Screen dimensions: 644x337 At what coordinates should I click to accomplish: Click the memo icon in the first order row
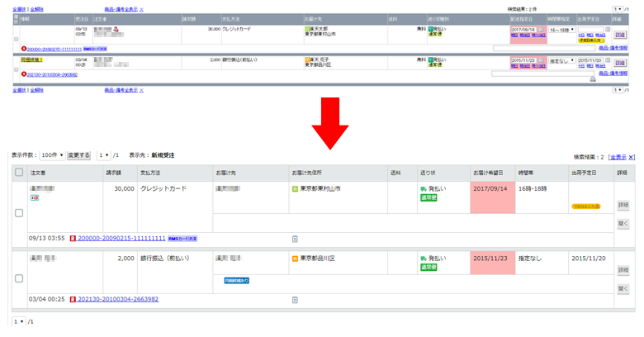tap(295, 240)
